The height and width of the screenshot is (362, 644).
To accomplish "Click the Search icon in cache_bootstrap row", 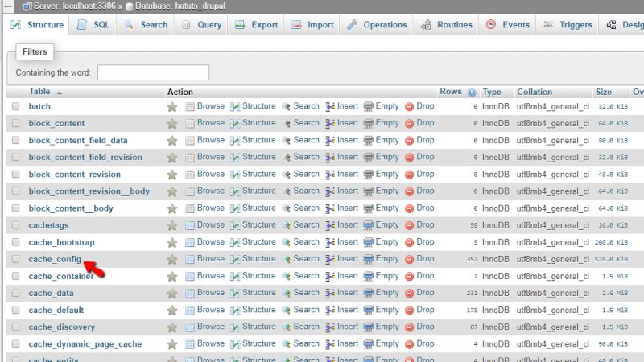I will tap(287, 242).
